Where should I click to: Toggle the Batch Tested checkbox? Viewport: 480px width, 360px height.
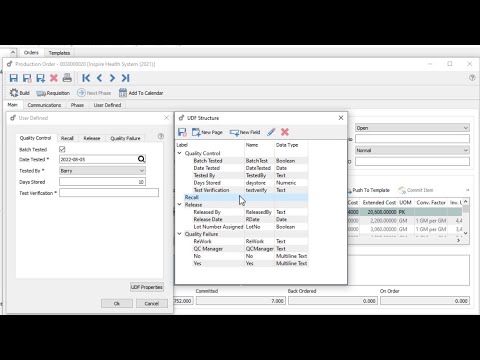(62, 149)
